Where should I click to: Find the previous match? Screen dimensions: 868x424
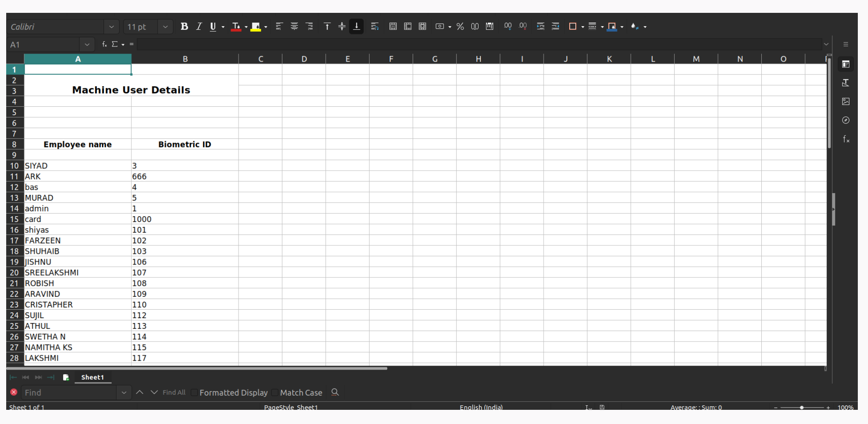[139, 393]
